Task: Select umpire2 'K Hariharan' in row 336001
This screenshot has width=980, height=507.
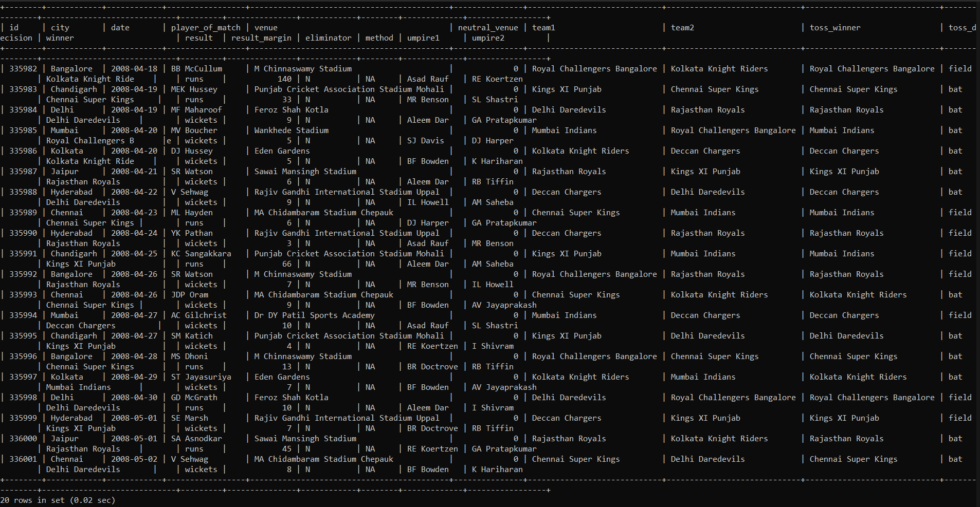Action: pyautogui.click(x=497, y=470)
